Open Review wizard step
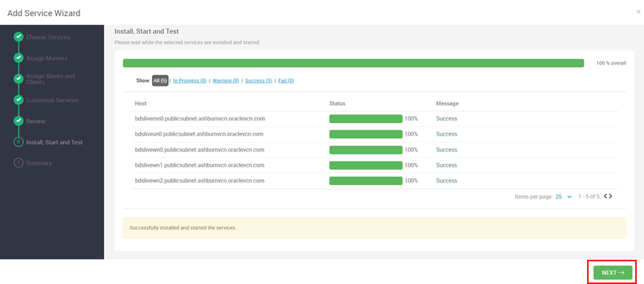Image resolution: width=644 pixels, height=284 pixels. 36,121
